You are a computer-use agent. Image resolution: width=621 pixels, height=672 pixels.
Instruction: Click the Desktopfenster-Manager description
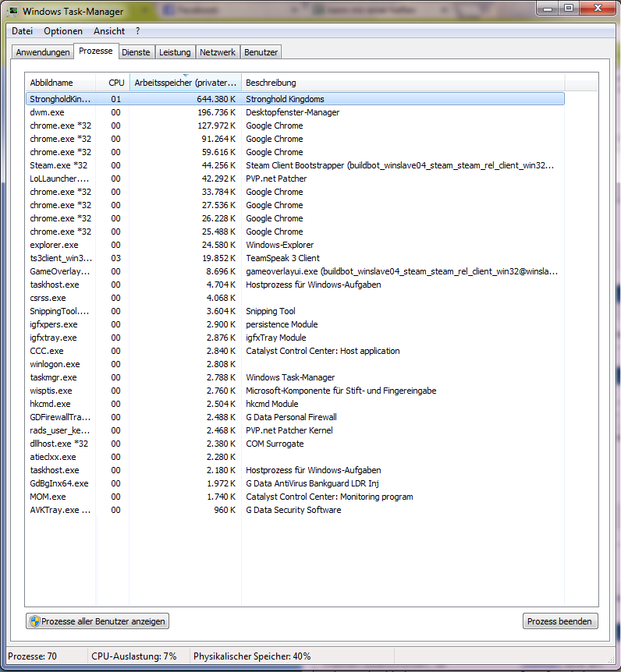(x=293, y=112)
